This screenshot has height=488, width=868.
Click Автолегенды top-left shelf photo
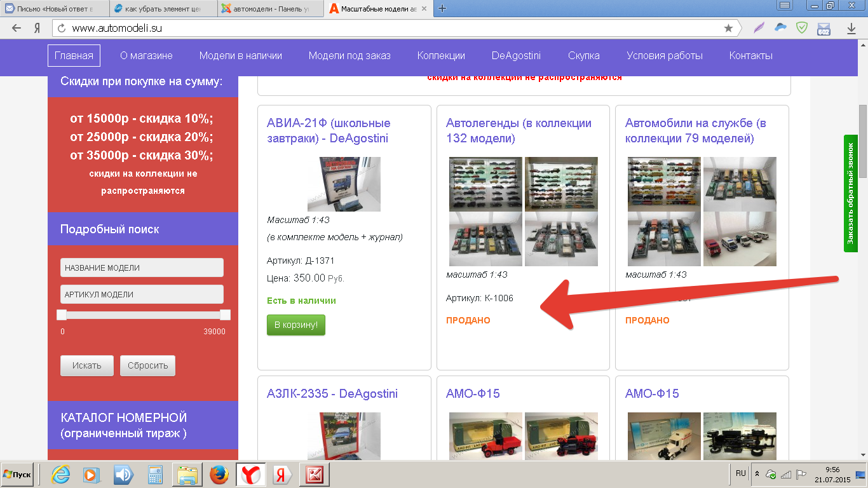pos(485,184)
